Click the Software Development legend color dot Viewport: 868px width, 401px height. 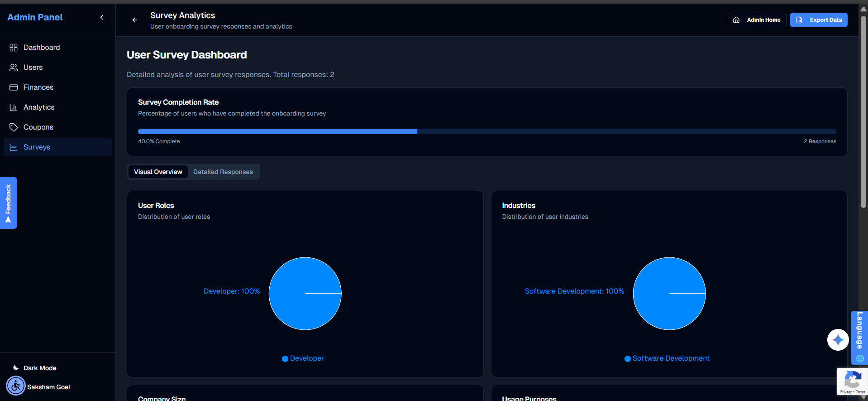[x=628, y=359]
